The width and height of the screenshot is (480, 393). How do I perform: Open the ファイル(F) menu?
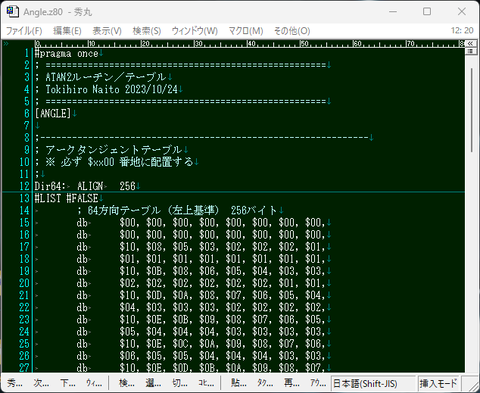(24, 31)
